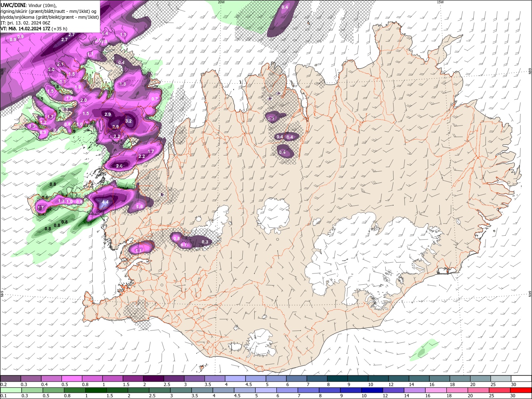Click the 15W longitude label
The height and width of the screenshot is (399, 532).
click(x=440, y=2)
